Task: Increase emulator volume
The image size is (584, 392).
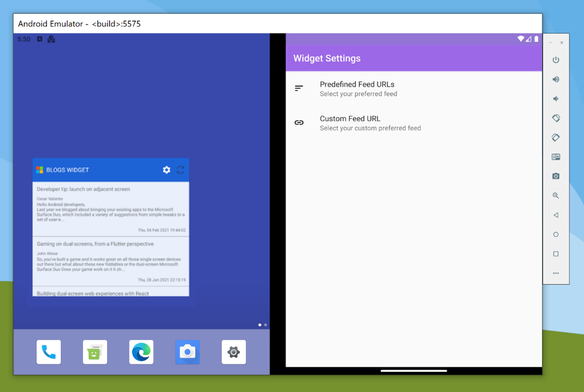Action: (556, 79)
